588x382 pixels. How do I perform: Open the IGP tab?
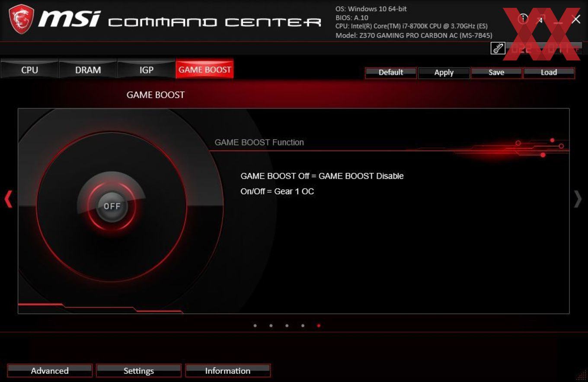146,70
